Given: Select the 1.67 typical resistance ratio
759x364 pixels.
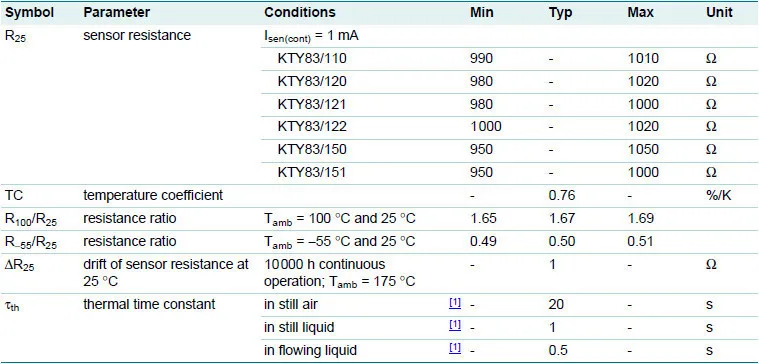Looking at the screenshot, I should (x=562, y=218).
